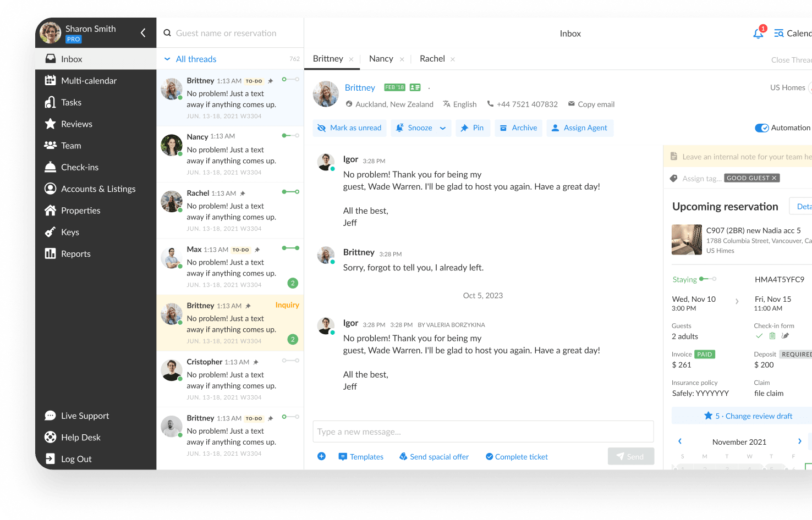Click the notifications bell icon

(758, 33)
